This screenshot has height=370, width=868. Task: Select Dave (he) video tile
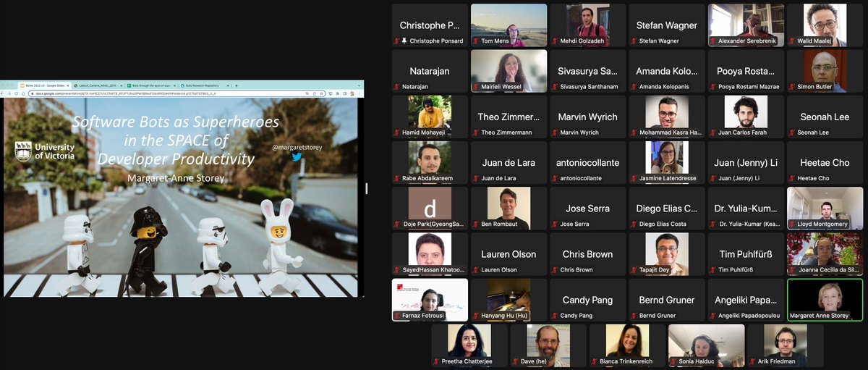point(548,345)
